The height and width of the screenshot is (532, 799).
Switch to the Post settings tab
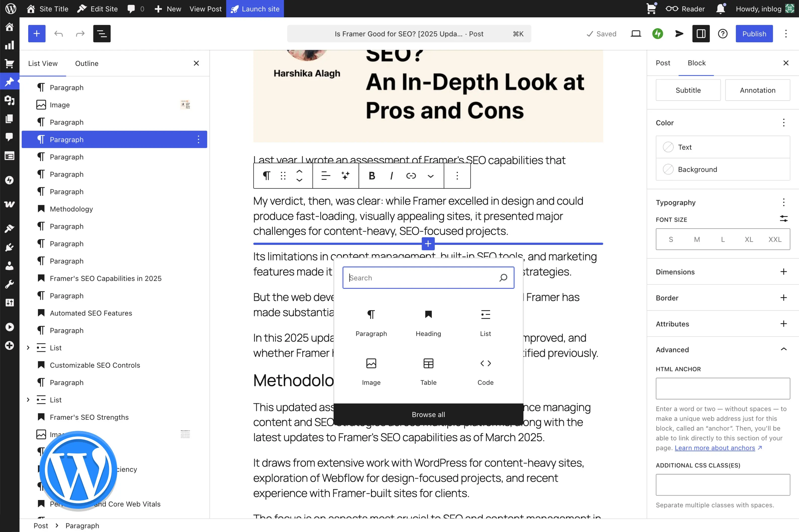pyautogui.click(x=663, y=63)
